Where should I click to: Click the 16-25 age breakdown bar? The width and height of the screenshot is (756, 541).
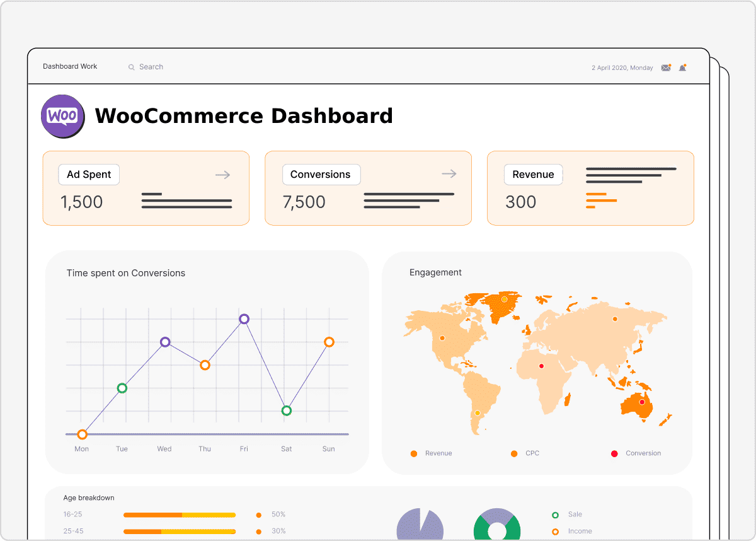(x=180, y=515)
